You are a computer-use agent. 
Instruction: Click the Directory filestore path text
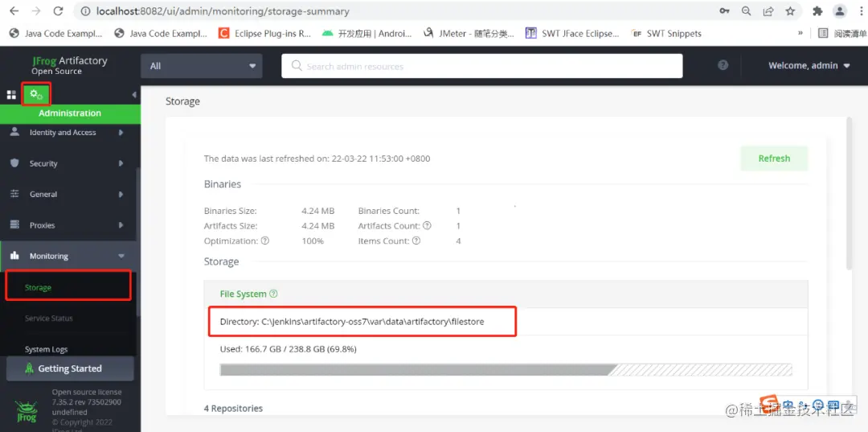(351, 321)
